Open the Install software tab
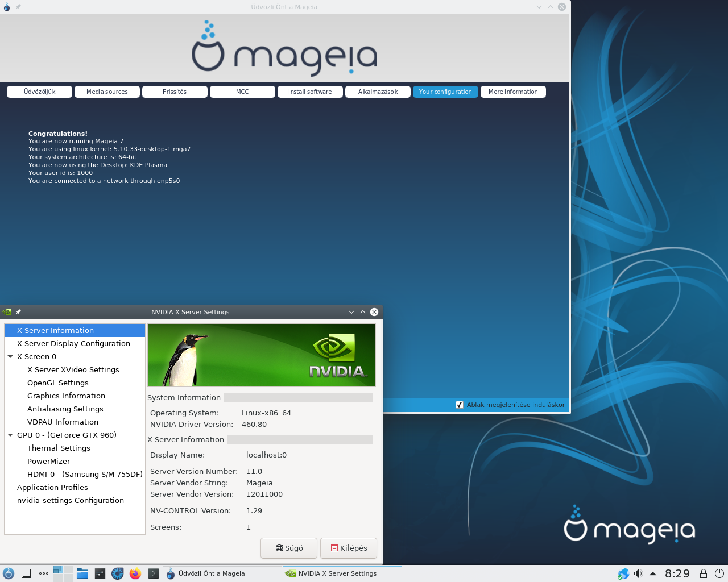The image size is (728, 582). coord(310,92)
